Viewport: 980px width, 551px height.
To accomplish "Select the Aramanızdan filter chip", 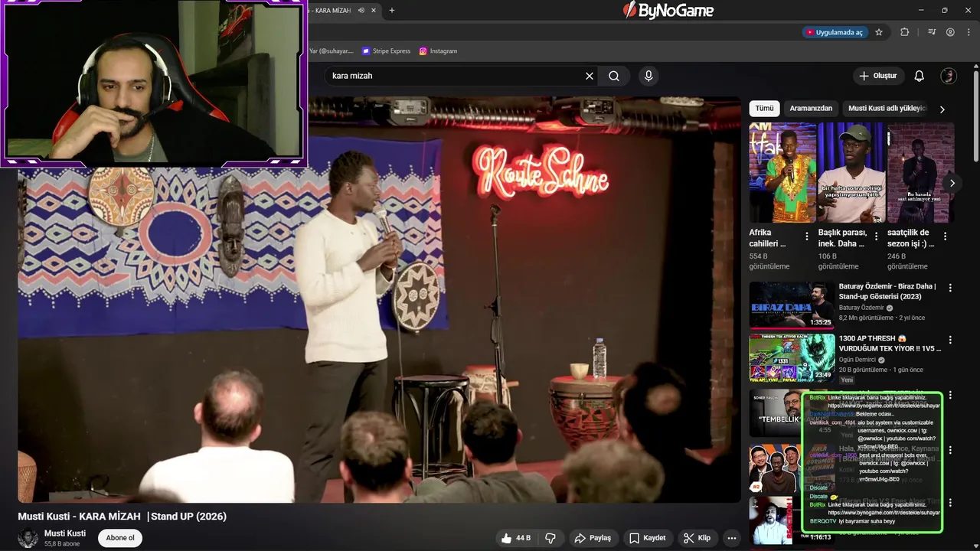I will point(811,109).
